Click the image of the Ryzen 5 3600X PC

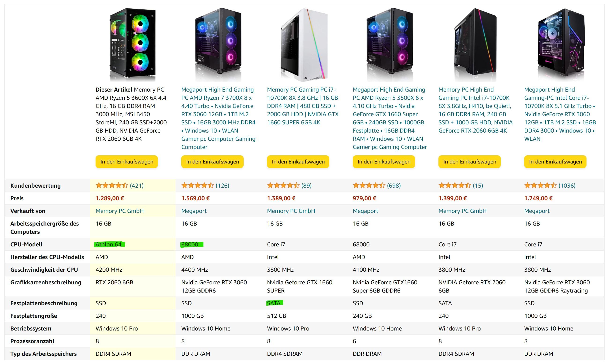pos(132,45)
